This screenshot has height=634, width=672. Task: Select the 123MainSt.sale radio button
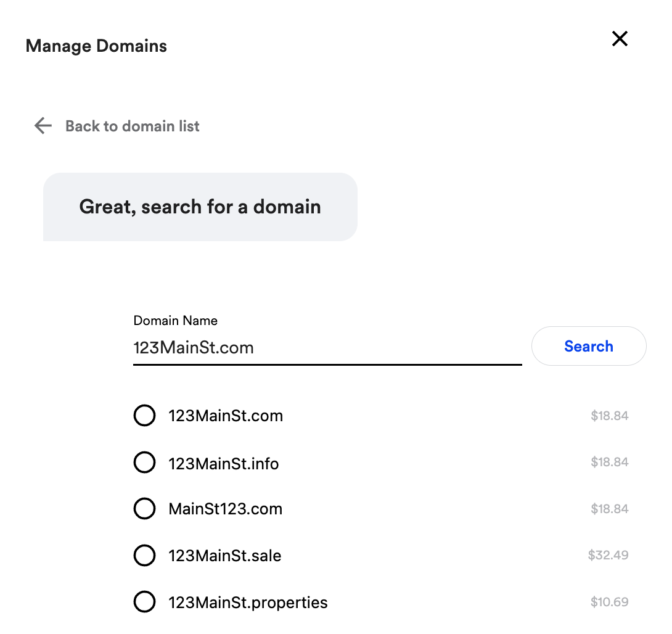[x=144, y=555]
